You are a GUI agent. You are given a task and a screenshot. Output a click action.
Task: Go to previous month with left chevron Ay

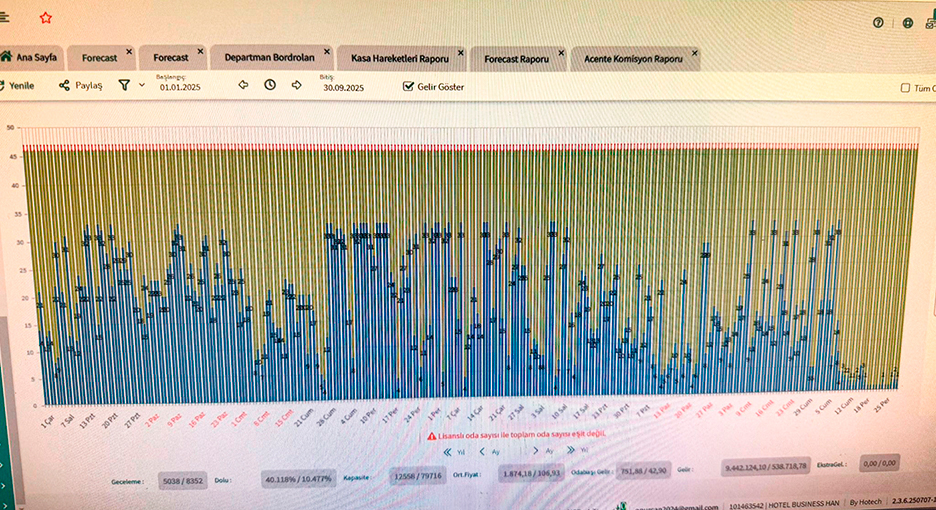[x=483, y=452]
